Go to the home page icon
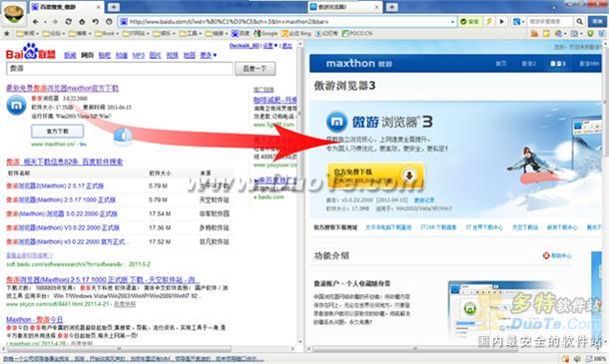This screenshot has width=609, height=364. click(82, 22)
